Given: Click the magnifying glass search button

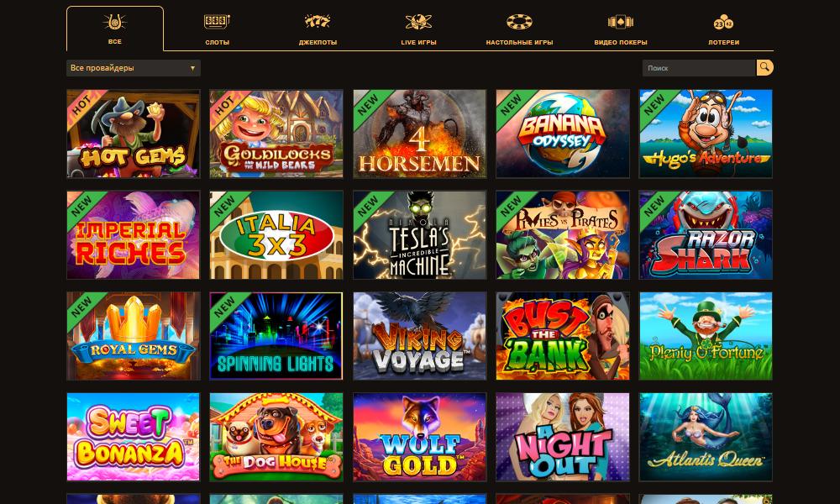Looking at the screenshot, I should click(x=764, y=67).
